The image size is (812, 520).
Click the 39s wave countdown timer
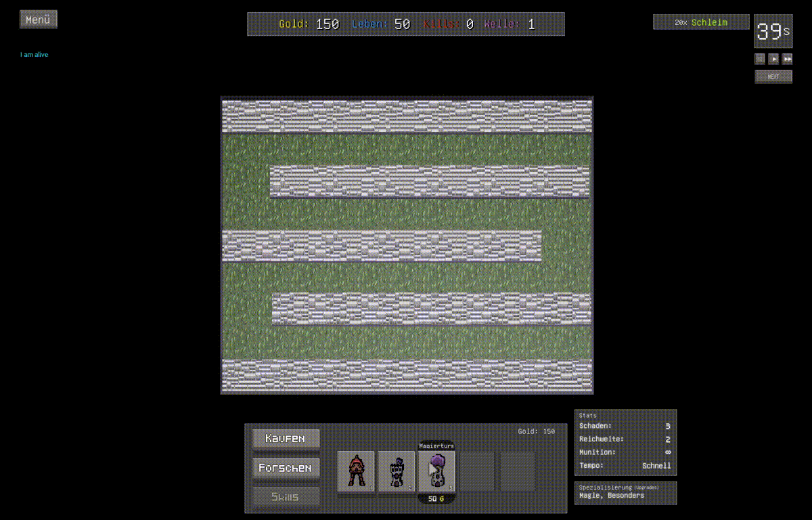773,31
